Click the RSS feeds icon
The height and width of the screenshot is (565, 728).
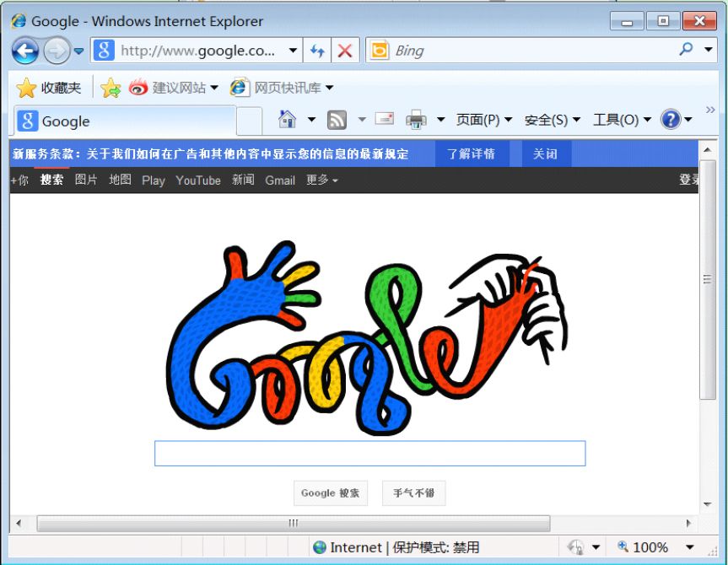[x=337, y=120]
